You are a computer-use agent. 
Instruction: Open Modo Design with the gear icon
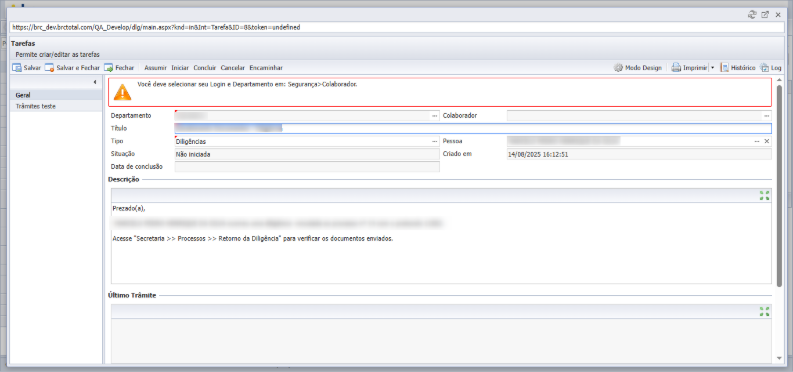point(638,68)
